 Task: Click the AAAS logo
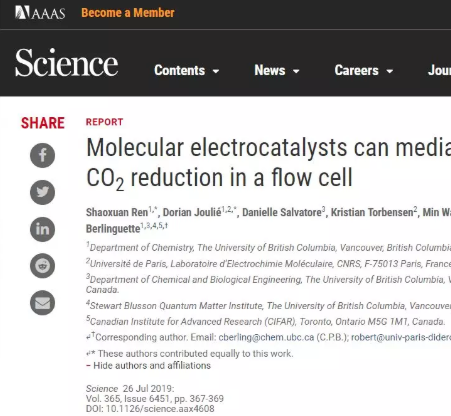[40, 13]
